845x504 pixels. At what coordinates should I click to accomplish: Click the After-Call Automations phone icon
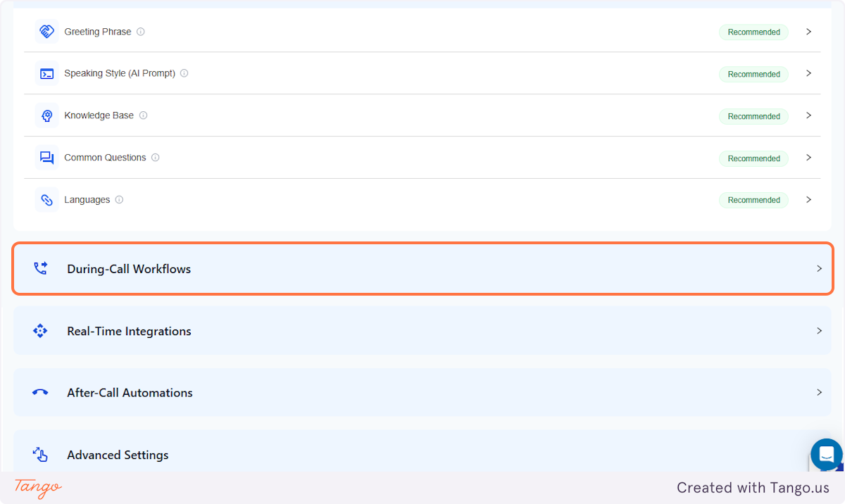pyautogui.click(x=40, y=392)
